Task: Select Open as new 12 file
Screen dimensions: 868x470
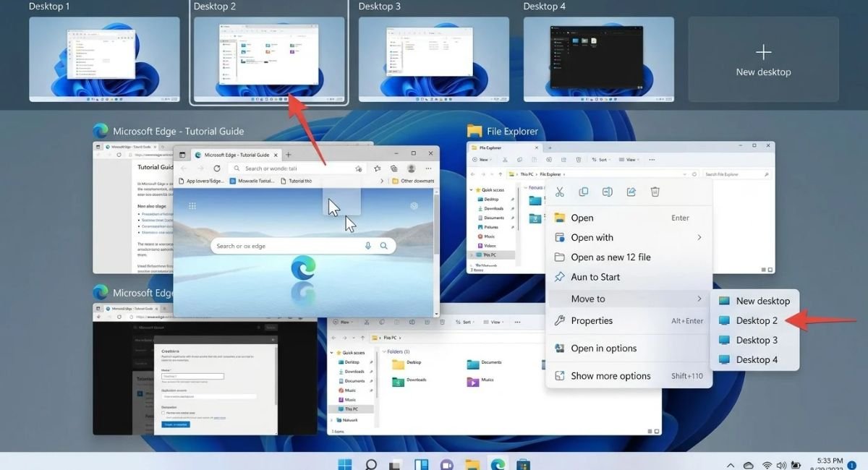Action: pyautogui.click(x=629, y=257)
